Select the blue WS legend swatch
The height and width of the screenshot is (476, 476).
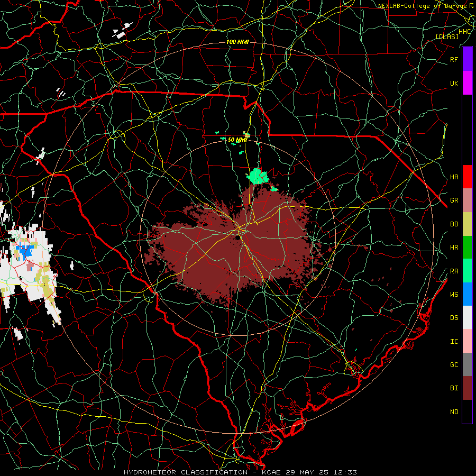pos(467,294)
